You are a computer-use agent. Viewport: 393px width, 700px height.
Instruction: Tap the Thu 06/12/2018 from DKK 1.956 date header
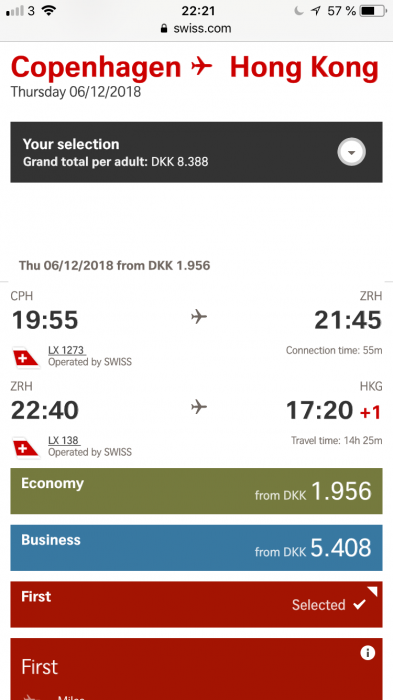coord(114,266)
